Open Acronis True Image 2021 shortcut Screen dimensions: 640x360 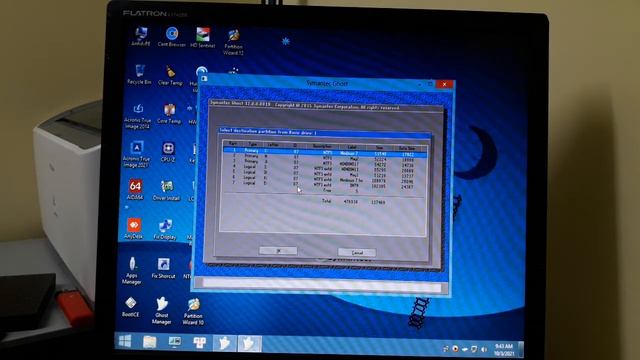pos(136,154)
